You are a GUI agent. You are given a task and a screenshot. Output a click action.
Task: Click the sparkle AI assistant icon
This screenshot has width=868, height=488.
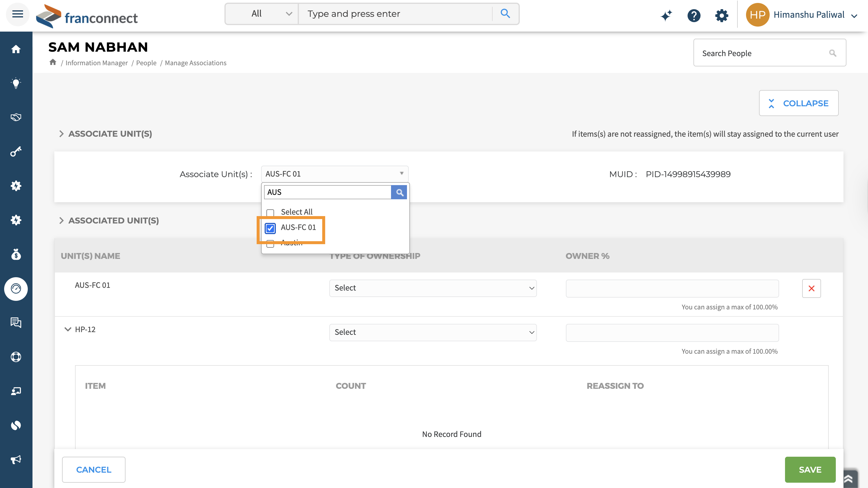click(x=666, y=15)
